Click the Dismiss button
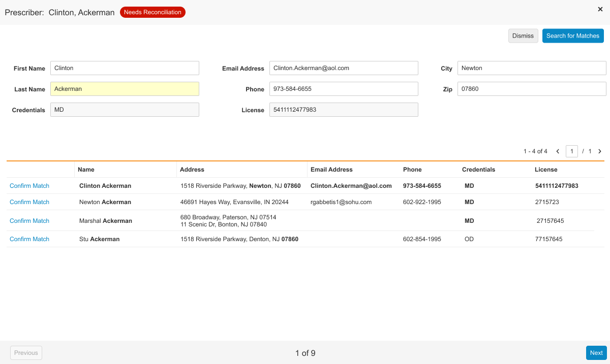Viewport: 610px width, 364px height. (x=523, y=36)
